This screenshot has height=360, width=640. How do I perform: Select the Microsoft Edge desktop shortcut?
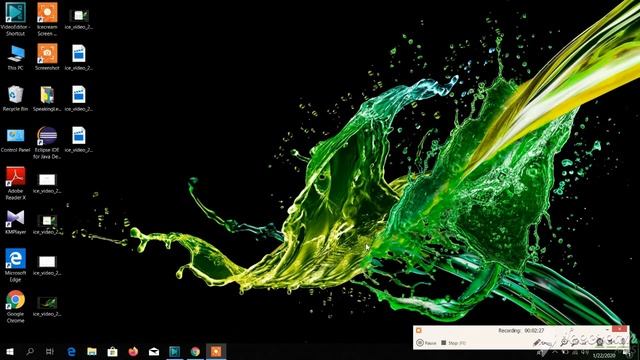[16, 265]
